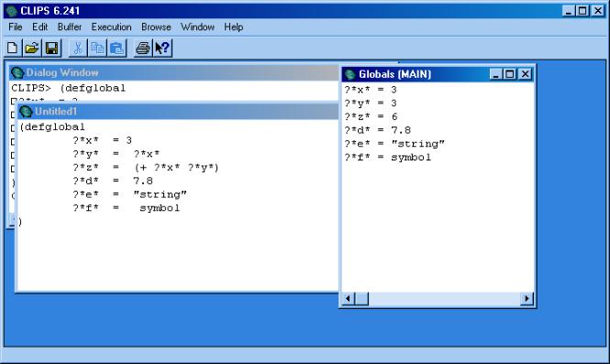This screenshot has height=364, width=610.
Task: Open the Browse menu
Action: point(156,27)
